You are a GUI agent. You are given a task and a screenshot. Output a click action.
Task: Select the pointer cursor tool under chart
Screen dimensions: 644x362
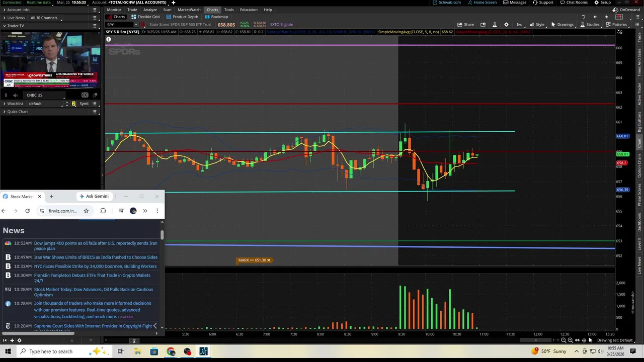tap(591, 340)
